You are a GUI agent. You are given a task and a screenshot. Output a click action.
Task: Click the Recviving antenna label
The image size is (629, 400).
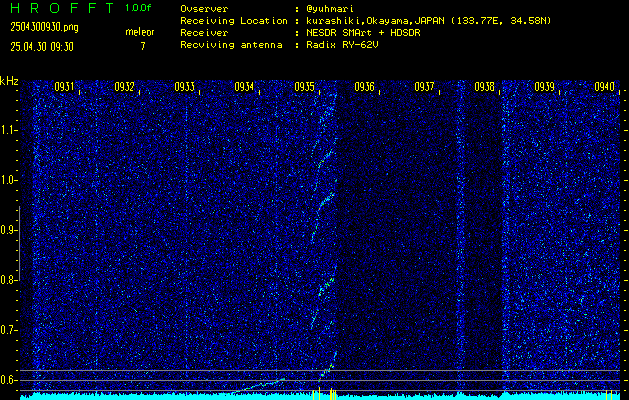click(231, 45)
